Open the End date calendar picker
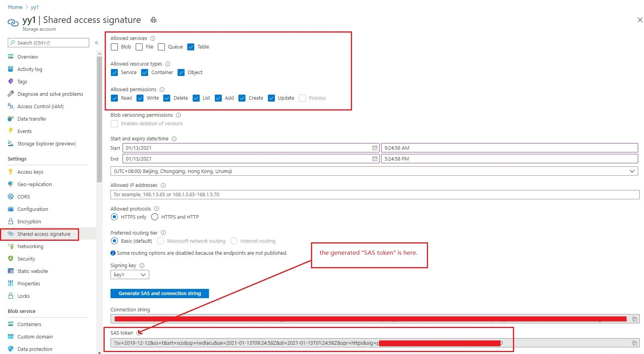The image size is (644, 354). 375,159
